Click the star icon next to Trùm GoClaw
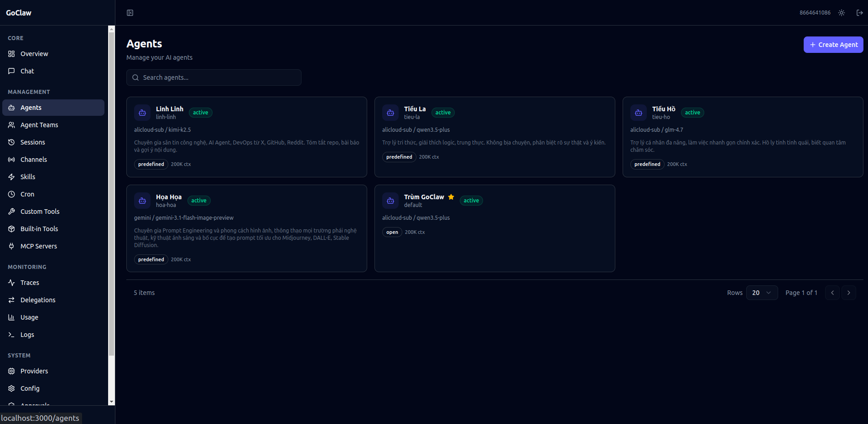This screenshot has width=868, height=424. (x=451, y=197)
